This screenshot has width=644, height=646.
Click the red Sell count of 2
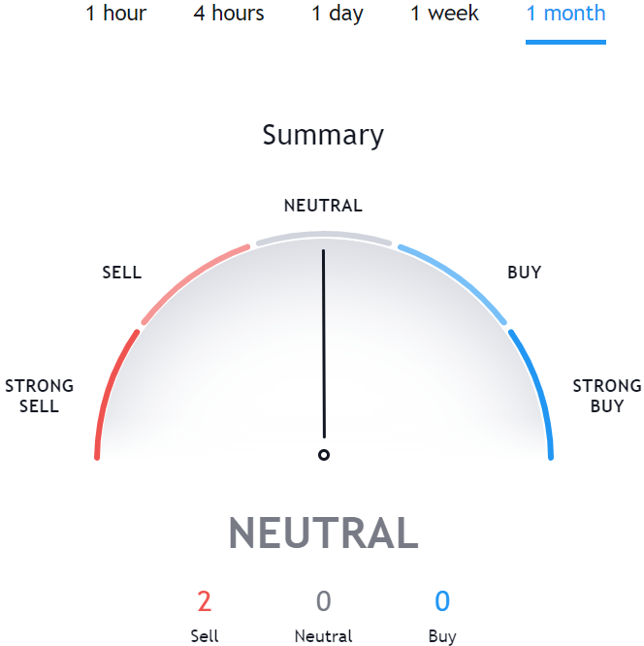[x=205, y=601]
